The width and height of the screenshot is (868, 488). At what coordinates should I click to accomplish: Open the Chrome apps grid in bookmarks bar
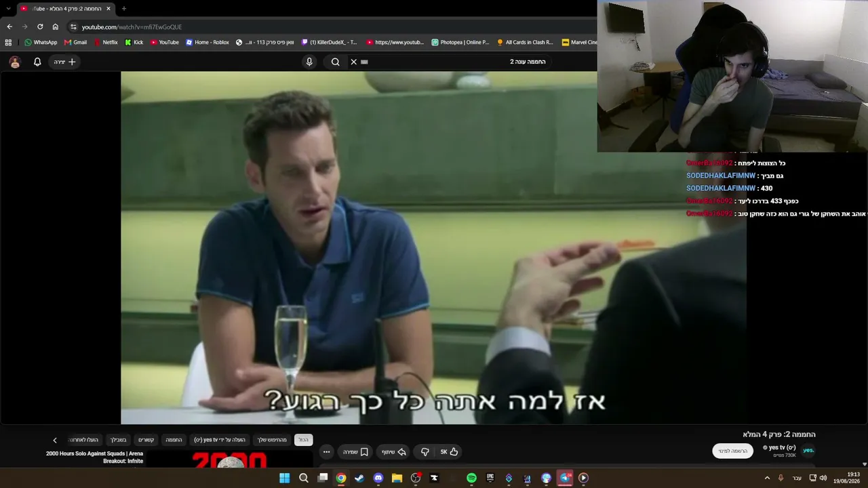coord(8,42)
